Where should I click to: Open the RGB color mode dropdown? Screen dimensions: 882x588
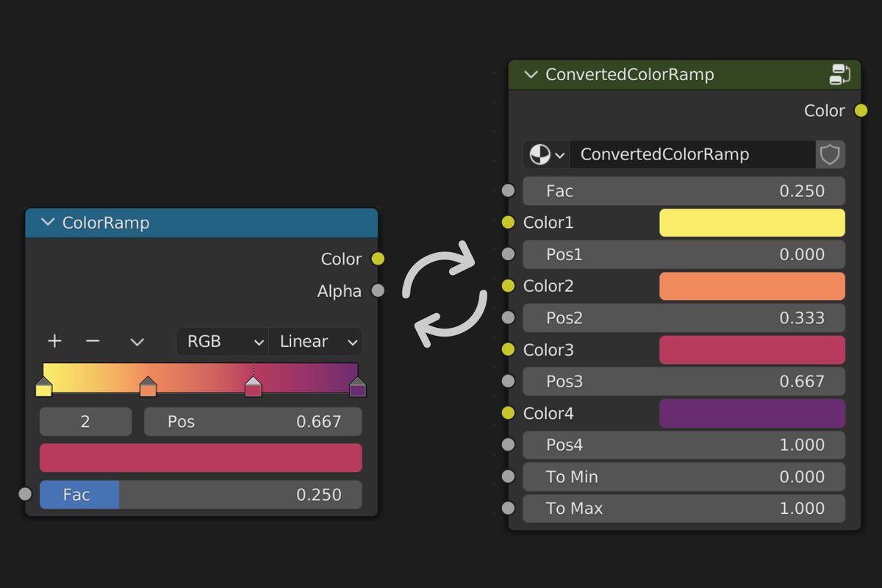[x=223, y=341]
